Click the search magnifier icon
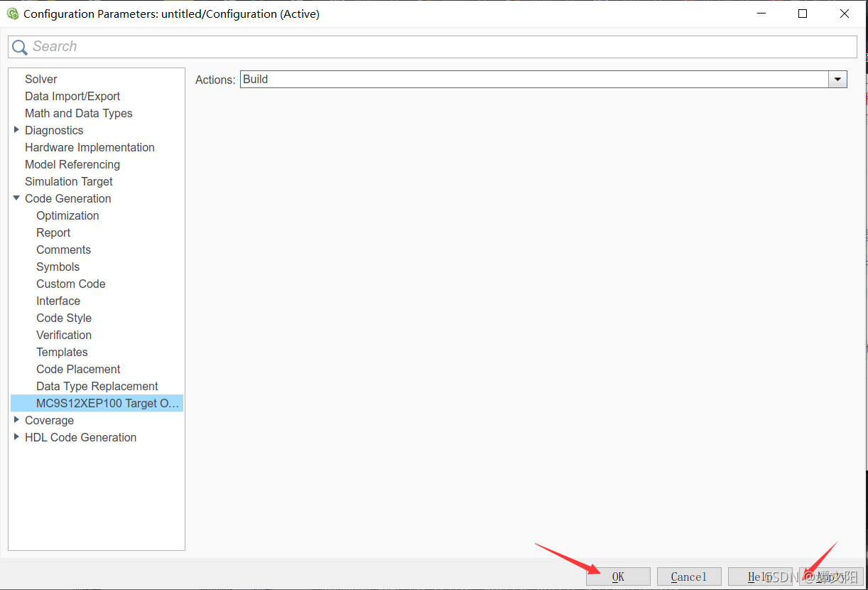The height and width of the screenshot is (590, 868). pos(20,47)
